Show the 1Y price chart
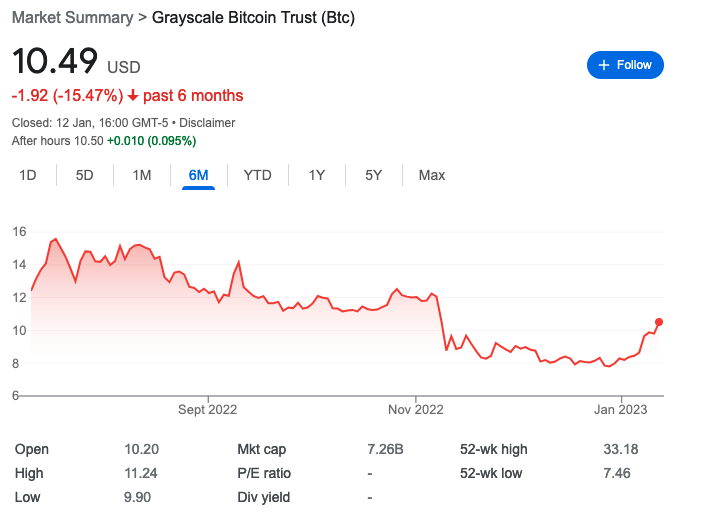 click(316, 175)
